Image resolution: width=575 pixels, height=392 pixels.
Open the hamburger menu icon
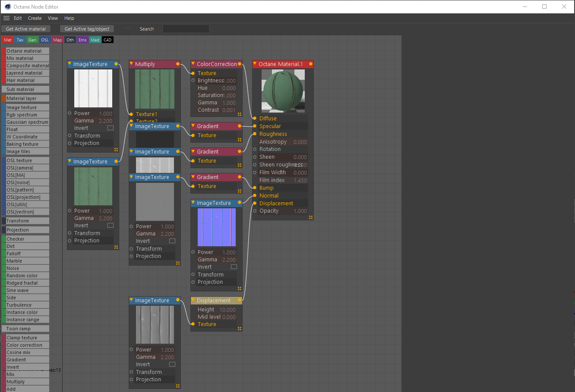6,18
